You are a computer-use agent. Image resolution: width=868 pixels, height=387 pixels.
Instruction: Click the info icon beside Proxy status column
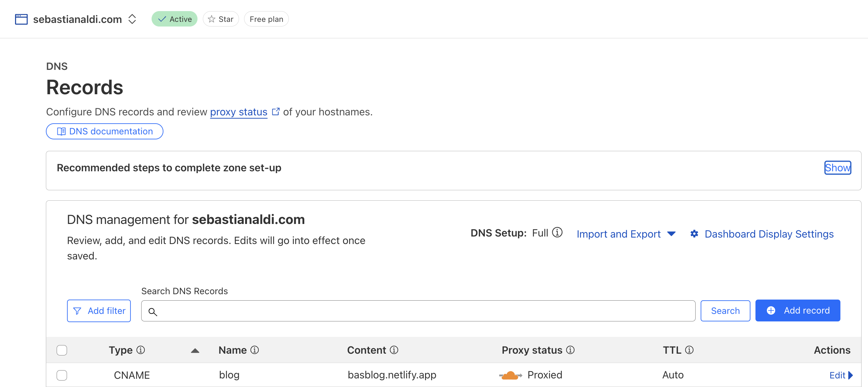click(570, 350)
